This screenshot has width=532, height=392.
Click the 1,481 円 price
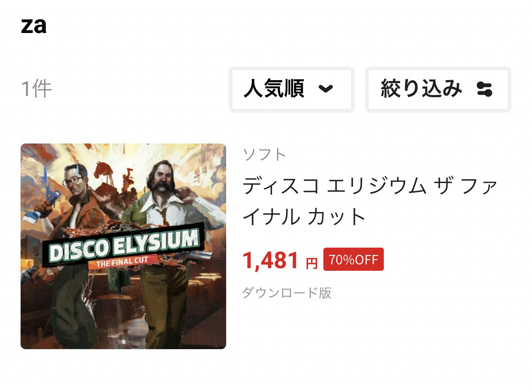280,260
